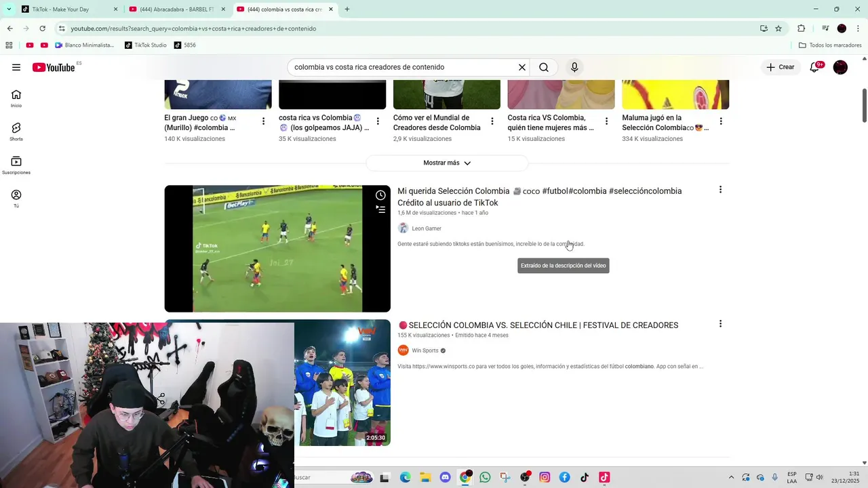Image resolution: width=868 pixels, height=488 pixels.
Task: Go to YouTube home via logo
Action: (x=54, y=67)
